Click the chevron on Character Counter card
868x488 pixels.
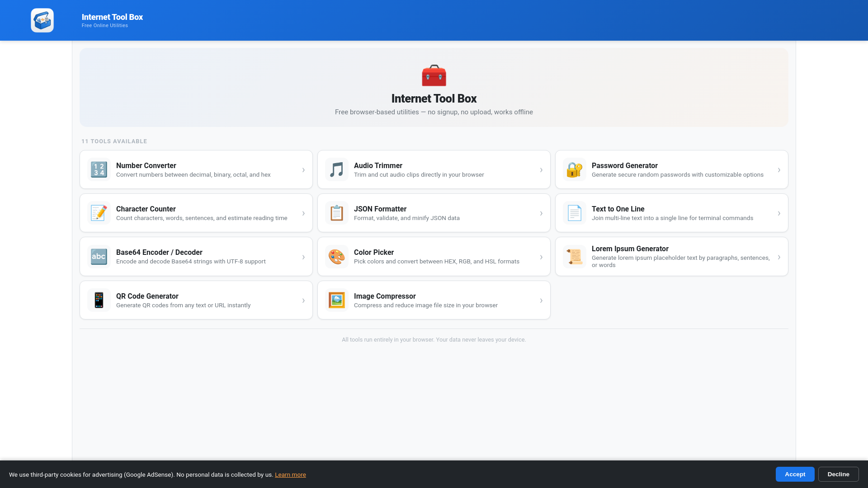303,213
